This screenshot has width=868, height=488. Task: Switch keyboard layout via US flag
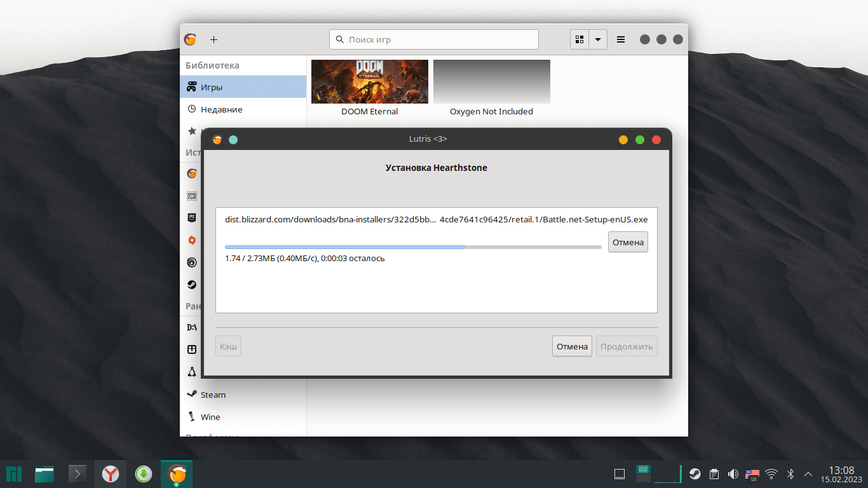tap(752, 474)
